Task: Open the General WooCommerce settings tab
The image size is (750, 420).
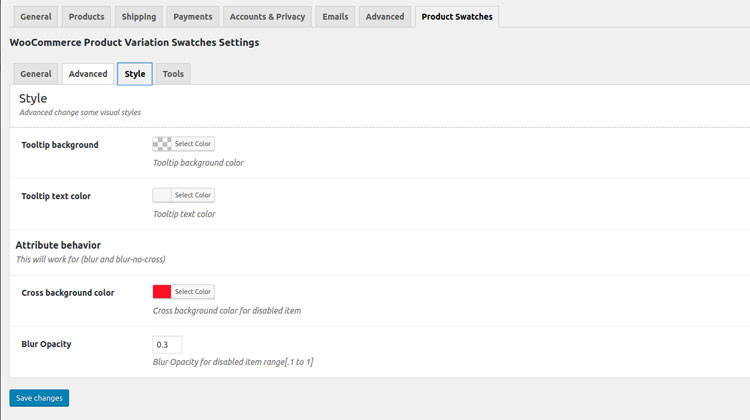Action: click(36, 17)
